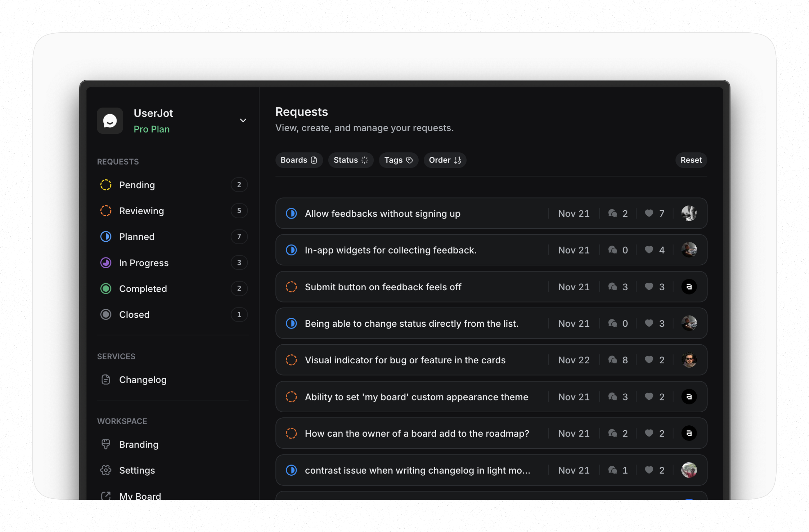The image size is (809, 532).
Task: Toggle status circle of 'Submit button on feedback'
Action: pos(291,287)
